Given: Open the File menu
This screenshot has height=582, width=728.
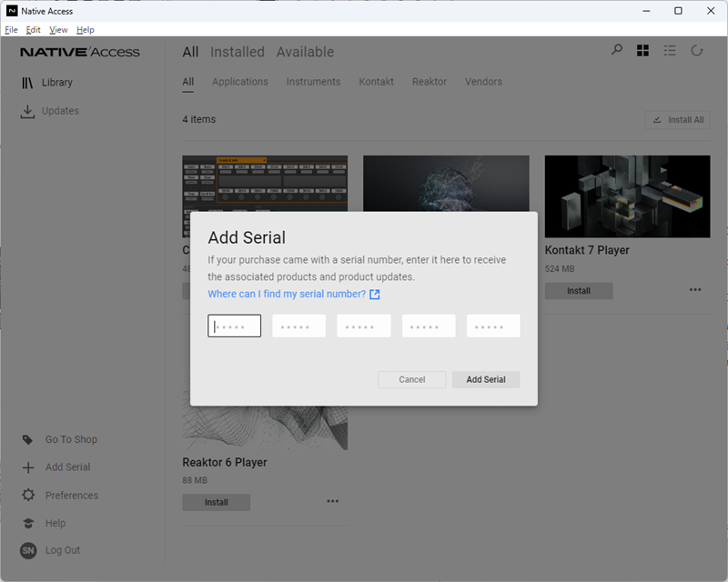Looking at the screenshot, I should 11,30.
